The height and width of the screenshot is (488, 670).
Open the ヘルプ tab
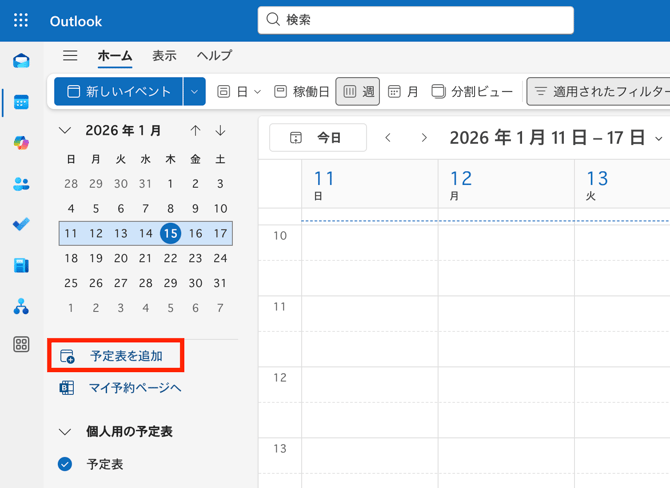215,56
